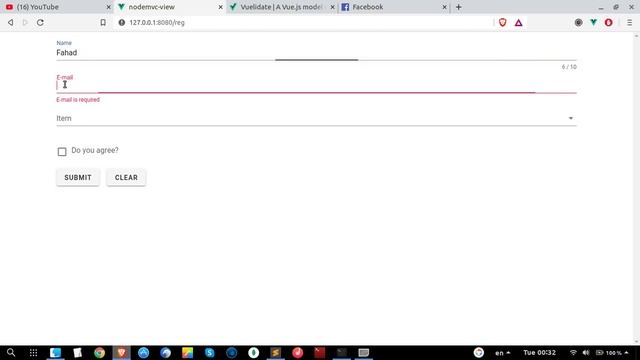Open the red Opera-style extension icon
The image size is (640, 360).
point(609,22)
